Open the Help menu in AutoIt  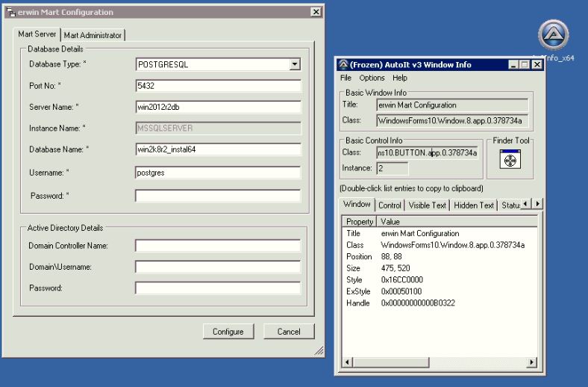coord(400,78)
